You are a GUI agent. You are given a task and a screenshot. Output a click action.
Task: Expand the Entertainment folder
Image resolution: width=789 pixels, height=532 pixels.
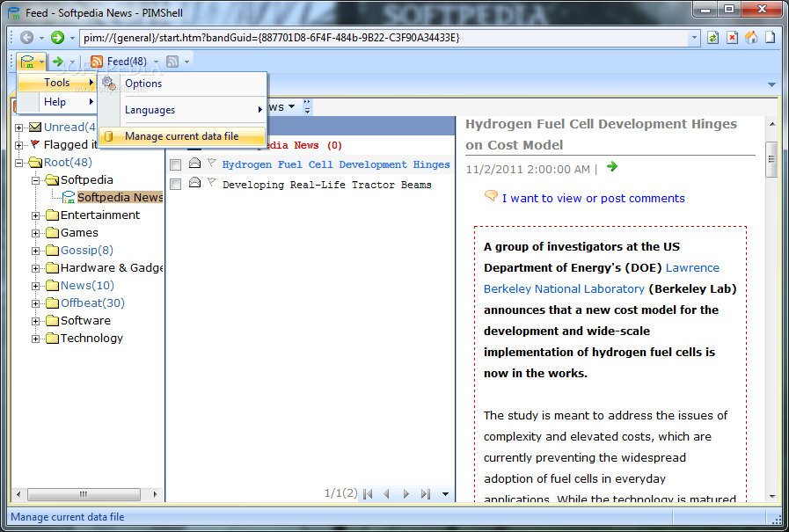coord(35,215)
